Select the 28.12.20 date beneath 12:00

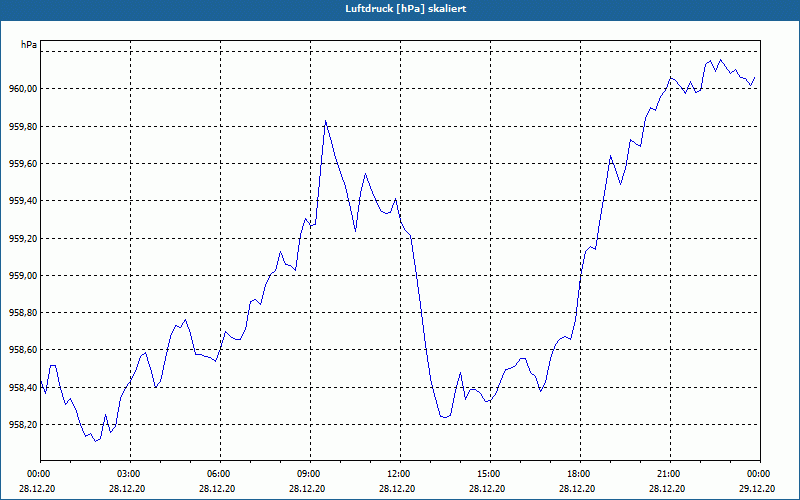[397, 489]
